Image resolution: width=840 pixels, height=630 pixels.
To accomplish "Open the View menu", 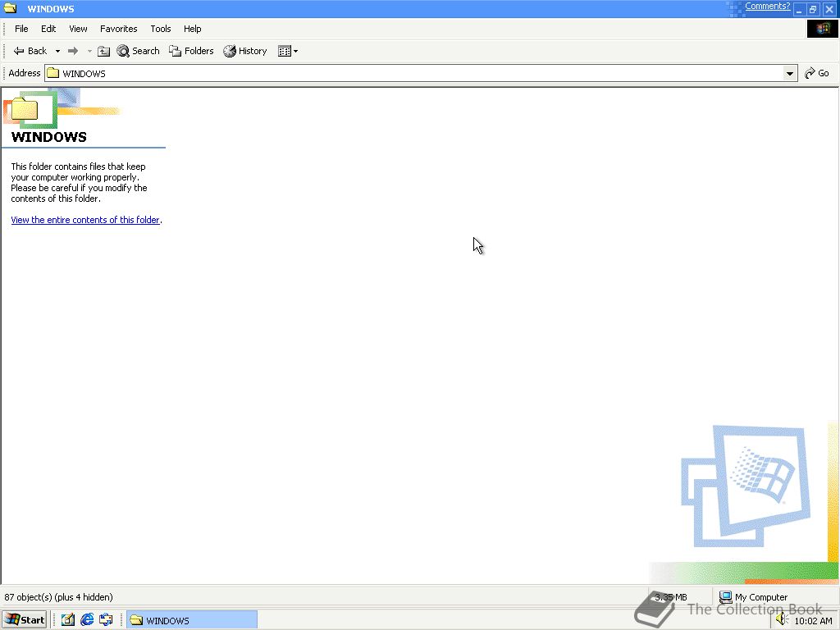I will point(78,29).
